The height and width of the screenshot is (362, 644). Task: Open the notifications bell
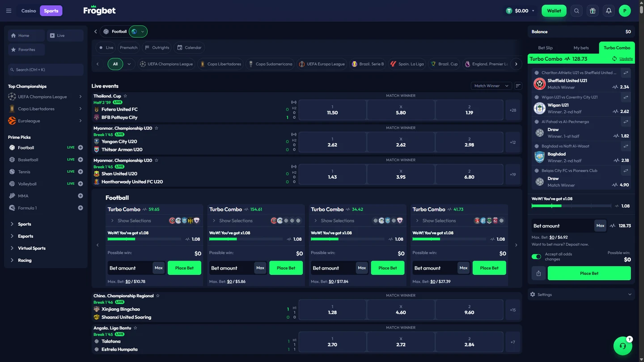(609, 11)
